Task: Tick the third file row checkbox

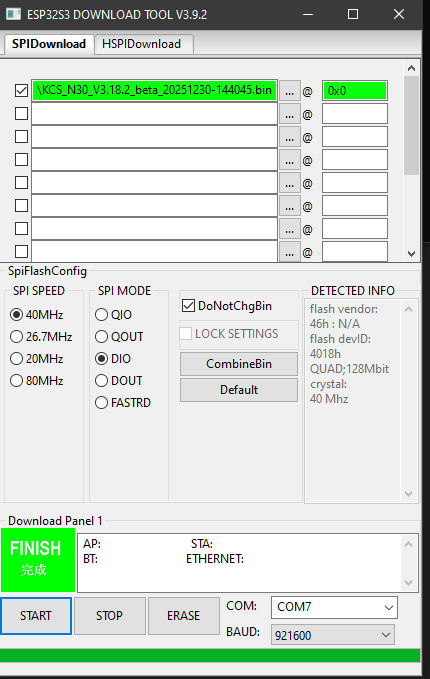Action: (x=21, y=137)
